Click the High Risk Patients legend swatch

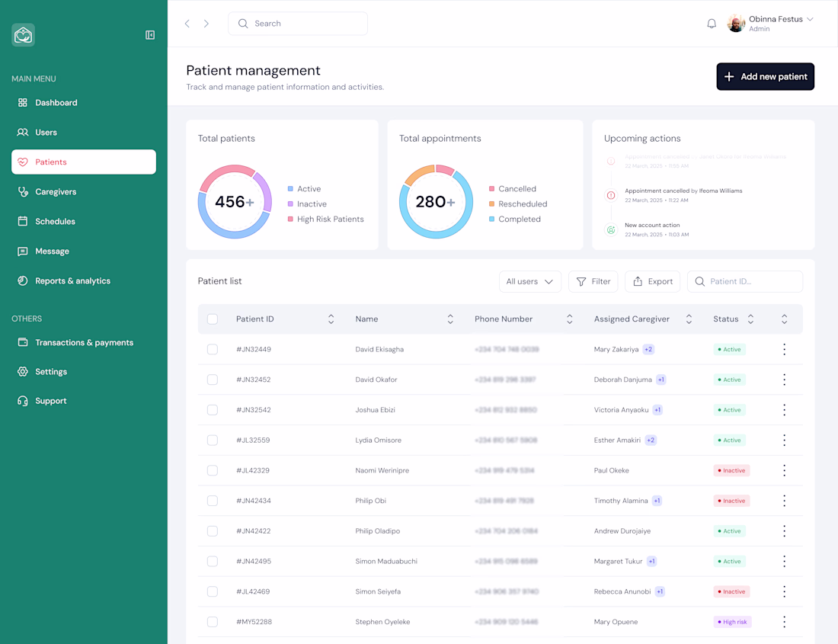click(x=290, y=219)
